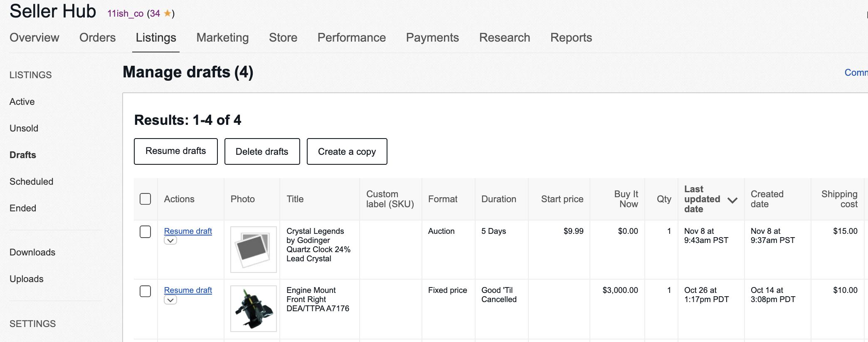Click the feedback score 34 link
This screenshot has width=868, height=342.
point(155,13)
